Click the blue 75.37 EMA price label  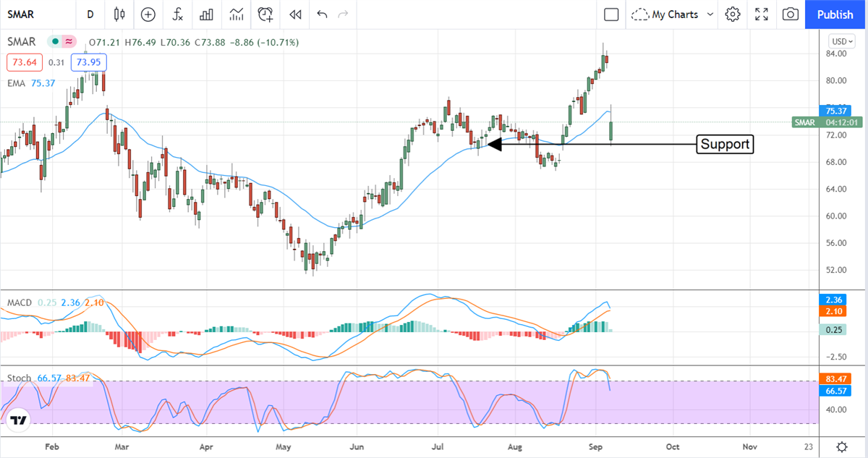coord(835,111)
